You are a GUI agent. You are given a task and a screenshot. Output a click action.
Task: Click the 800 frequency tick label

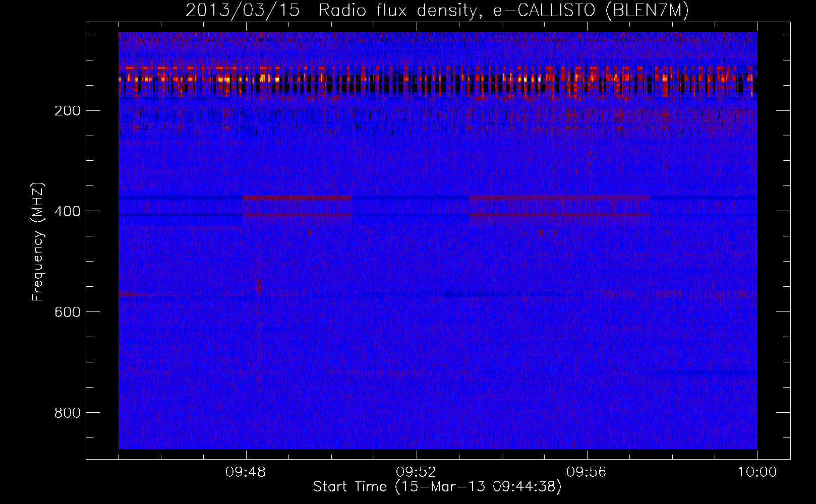[x=68, y=413]
